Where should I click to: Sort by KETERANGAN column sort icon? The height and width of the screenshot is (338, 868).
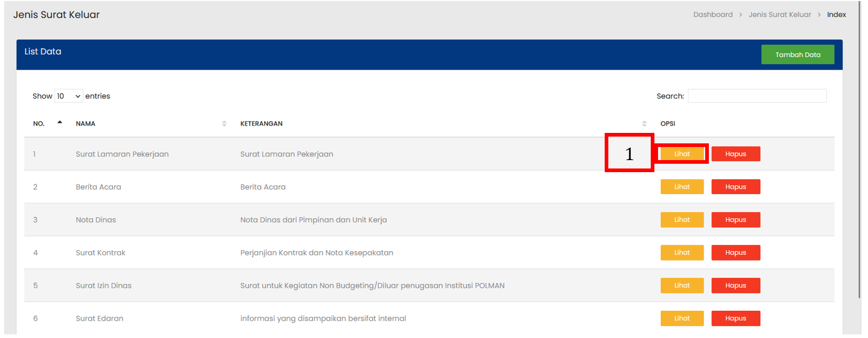(x=644, y=123)
